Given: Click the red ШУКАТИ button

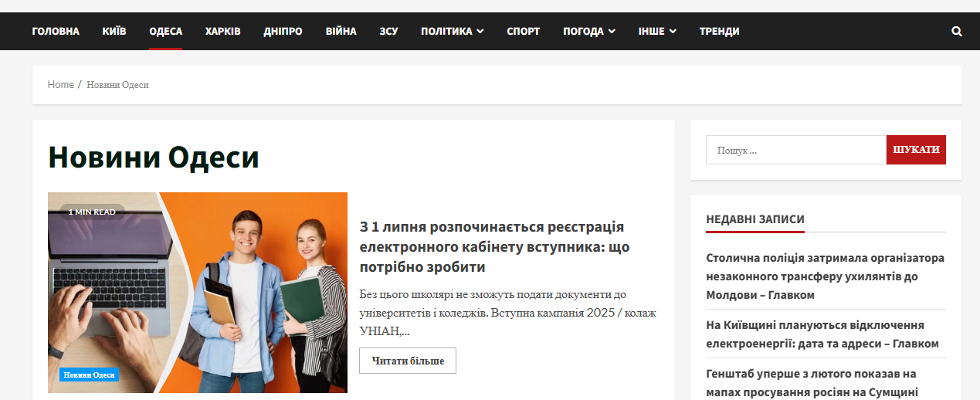Looking at the screenshot, I should [916, 150].
